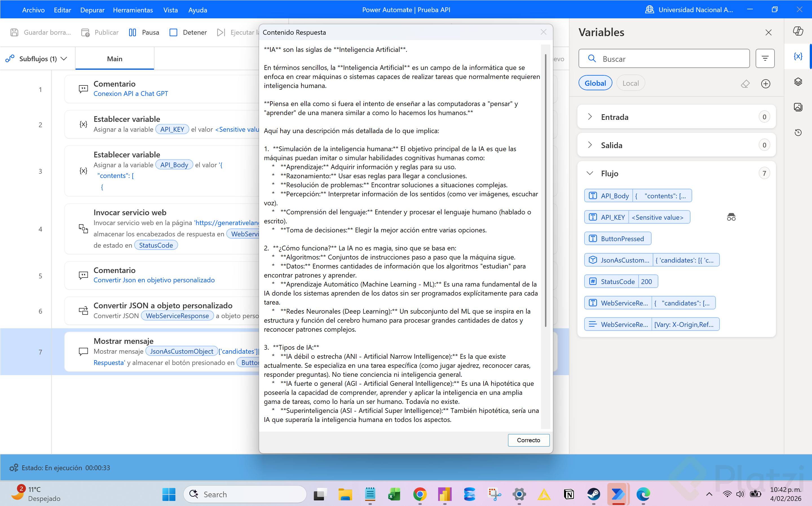Click the Buscar variables search field
The width and height of the screenshot is (812, 506).
(669, 59)
